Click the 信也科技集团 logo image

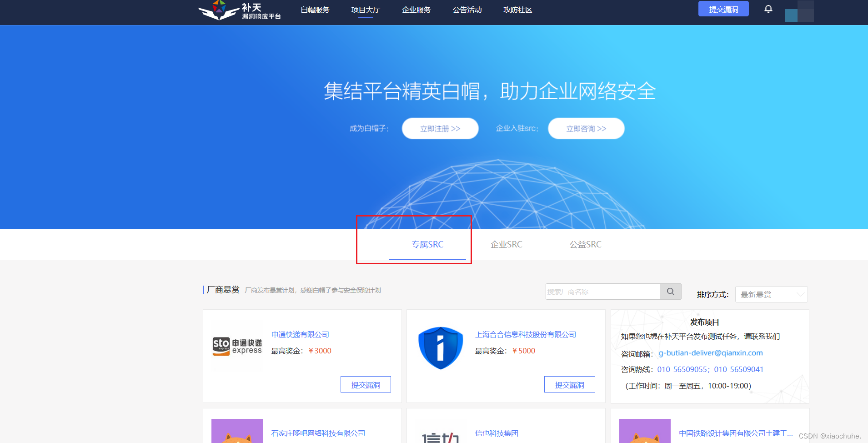pos(440,438)
